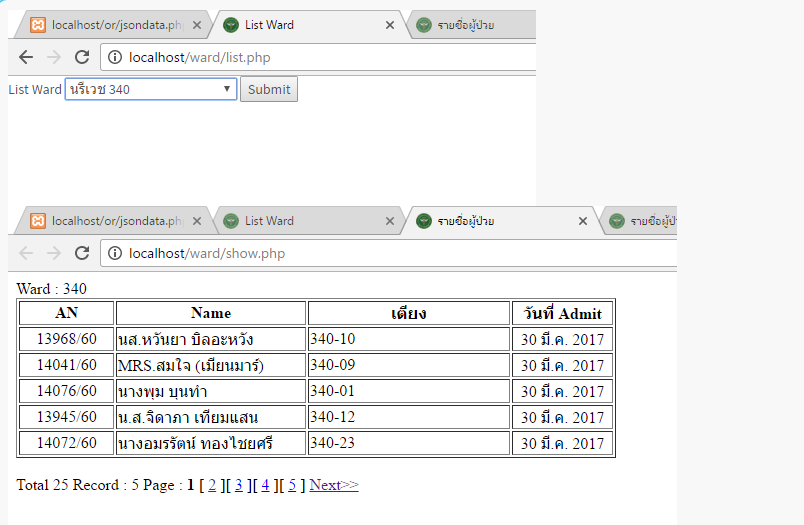Screen dimensions: 804x525
Task: Open the List Ward dropdown showing นรีเวช 340
Action: tap(151, 89)
